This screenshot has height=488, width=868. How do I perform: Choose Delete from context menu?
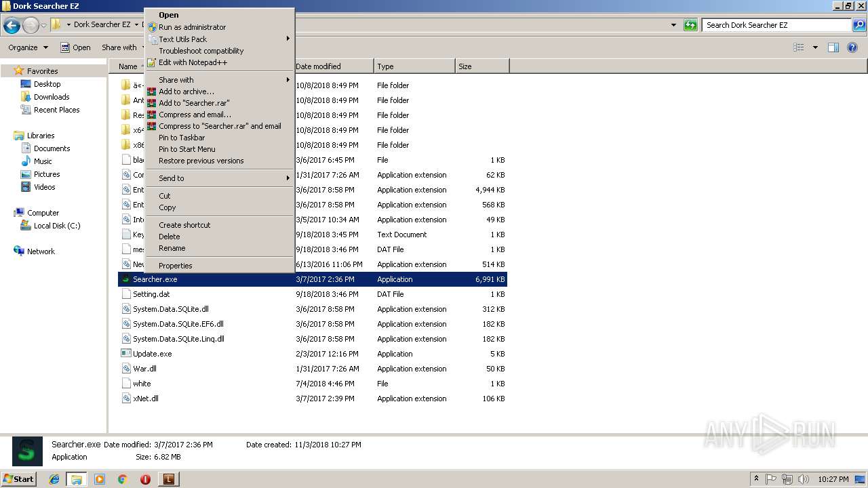pyautogui.click(x=220, y=237)
